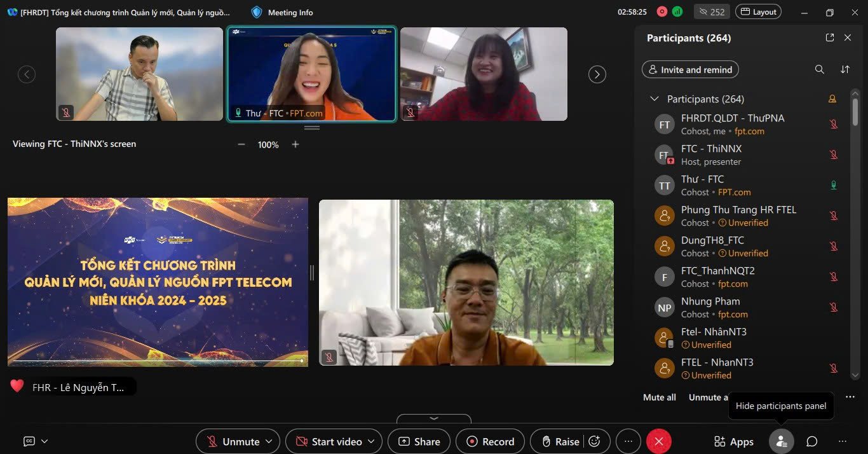Click Invite and remind button
The width and height of the screenshot is (868, 454).
(690, 69)
